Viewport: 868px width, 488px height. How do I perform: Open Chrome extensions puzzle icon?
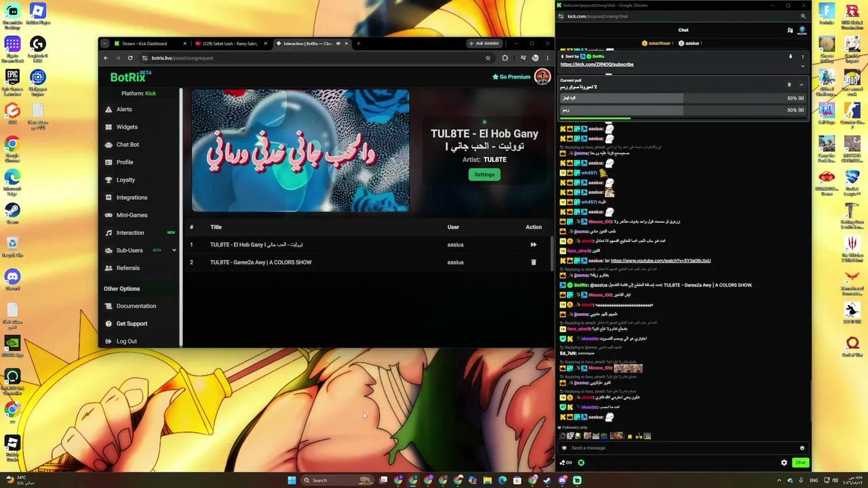(x=505, y=58)
